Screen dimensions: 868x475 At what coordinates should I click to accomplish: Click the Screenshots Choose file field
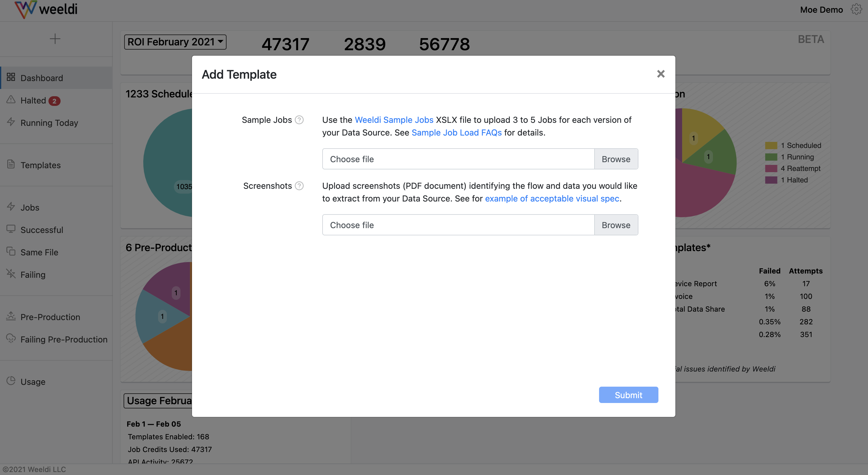click(x=458, y=225)
